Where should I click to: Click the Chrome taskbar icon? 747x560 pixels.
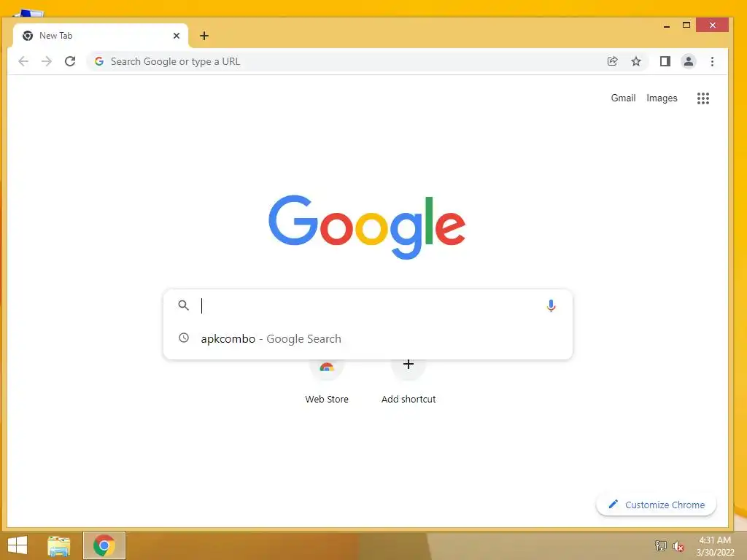pos(104,545)
